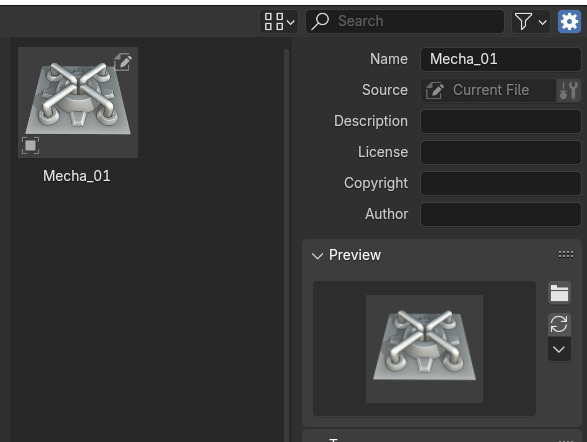
Task: Click the magnifier icon in search box
Action: (x=320, y=21)
